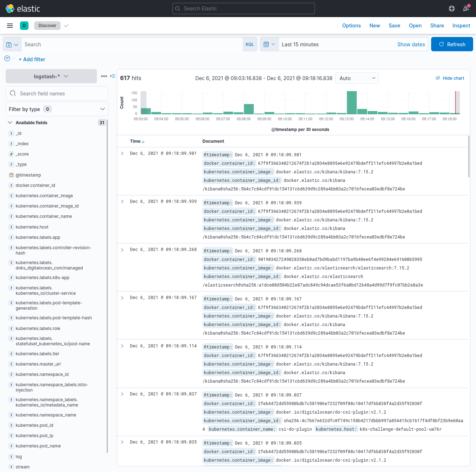Click the Discover breadcrumb D icon

pos(24,25)
